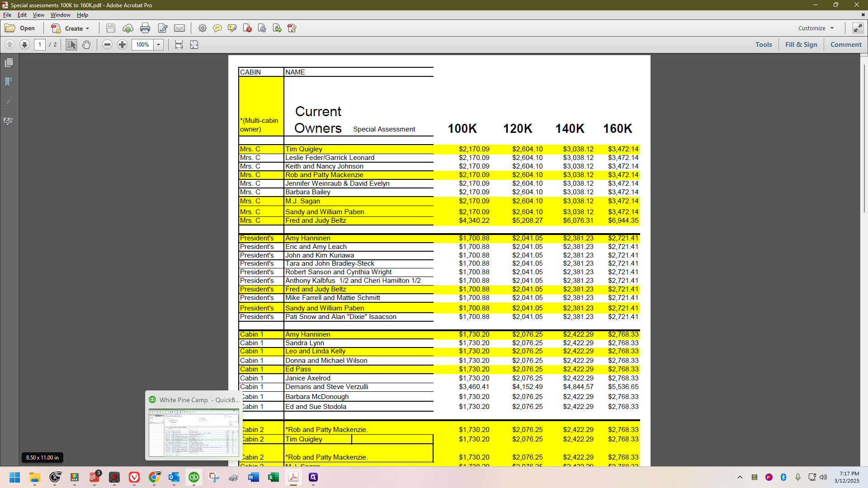Click the Highlight text tool icon

[x=232, y=28]
